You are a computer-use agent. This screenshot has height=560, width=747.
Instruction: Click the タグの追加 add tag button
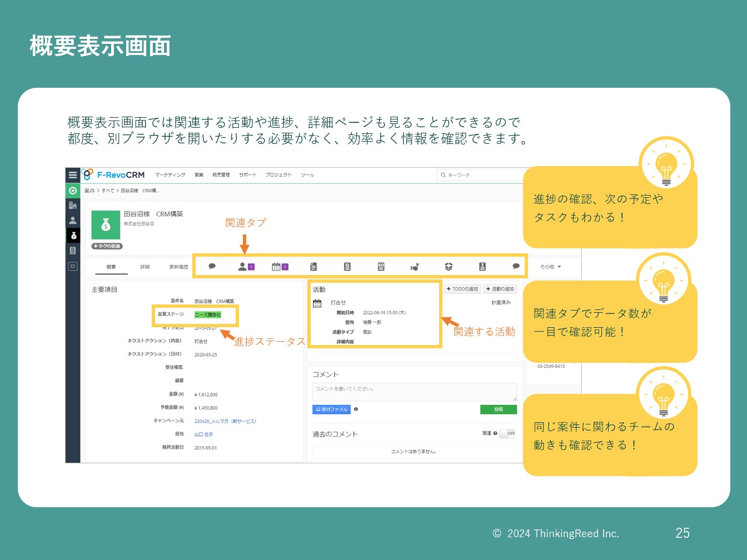[107, 246]
